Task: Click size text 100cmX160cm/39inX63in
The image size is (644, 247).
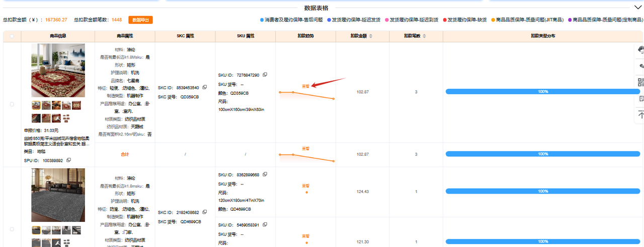Action: click(241, 109)
